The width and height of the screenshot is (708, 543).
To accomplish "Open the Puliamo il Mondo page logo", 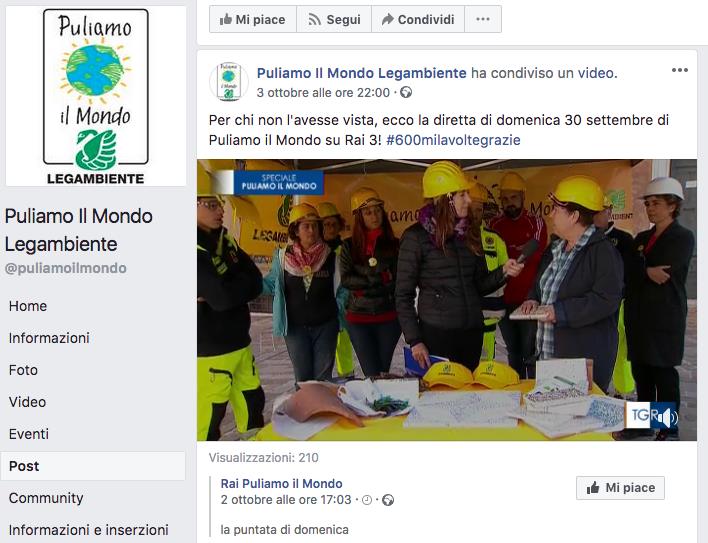I will click(96, 96).
